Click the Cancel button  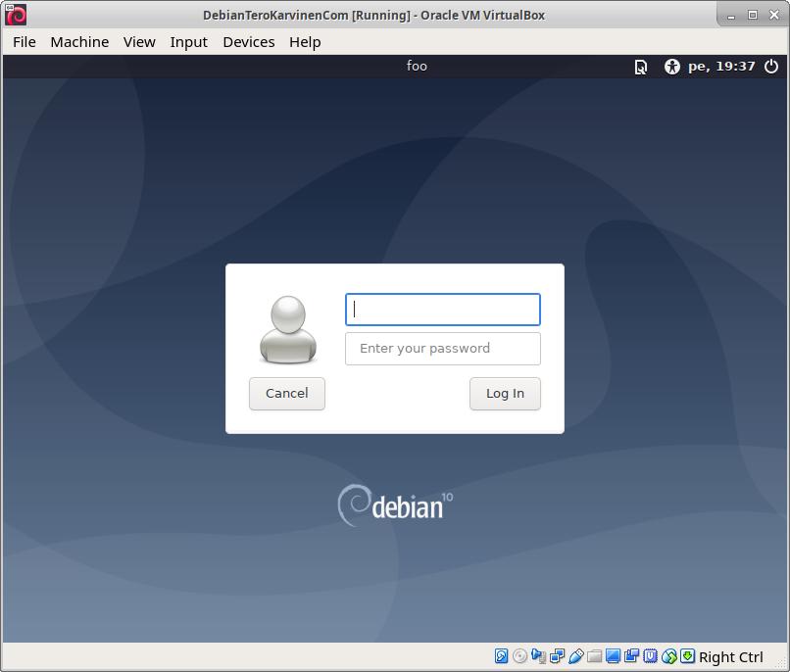pos(286,393)
